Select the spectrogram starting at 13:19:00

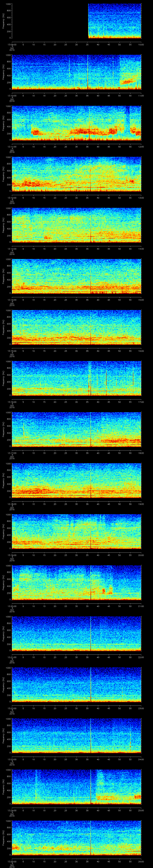[x=76, y=531]
